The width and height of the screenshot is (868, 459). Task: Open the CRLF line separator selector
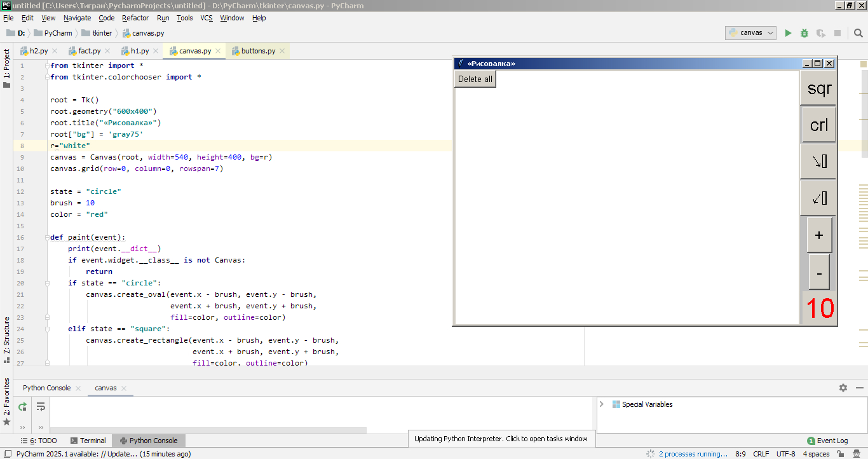click(x=761, y=454)
